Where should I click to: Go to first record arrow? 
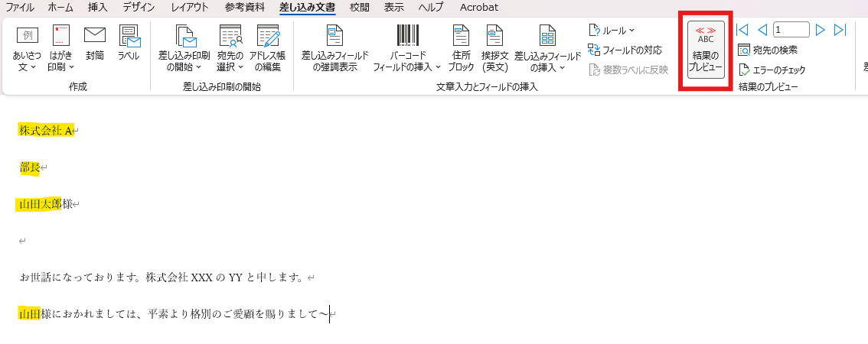[742, 30]
